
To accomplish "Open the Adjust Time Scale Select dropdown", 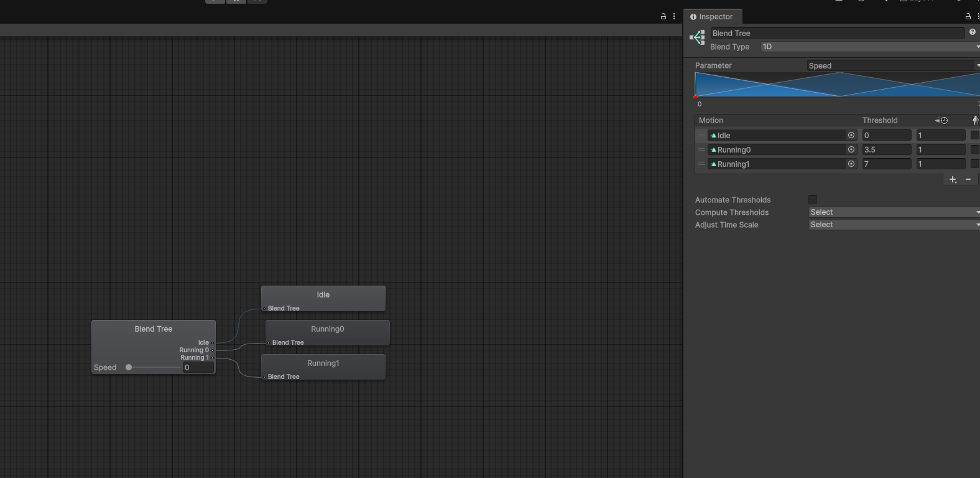I will pyautogui.click(x=894, y=225).
